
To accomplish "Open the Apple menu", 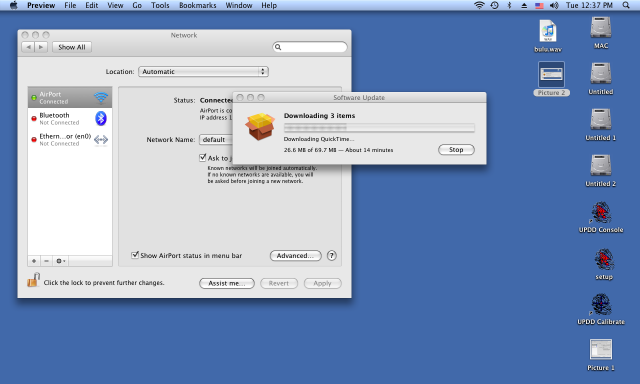I will click(13, 5).
